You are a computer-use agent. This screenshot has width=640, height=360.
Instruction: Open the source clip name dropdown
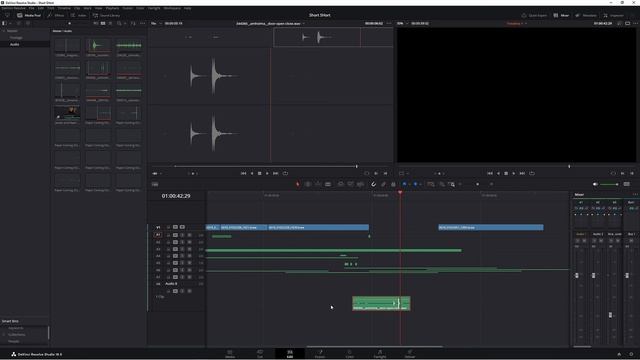coord(271,23)
